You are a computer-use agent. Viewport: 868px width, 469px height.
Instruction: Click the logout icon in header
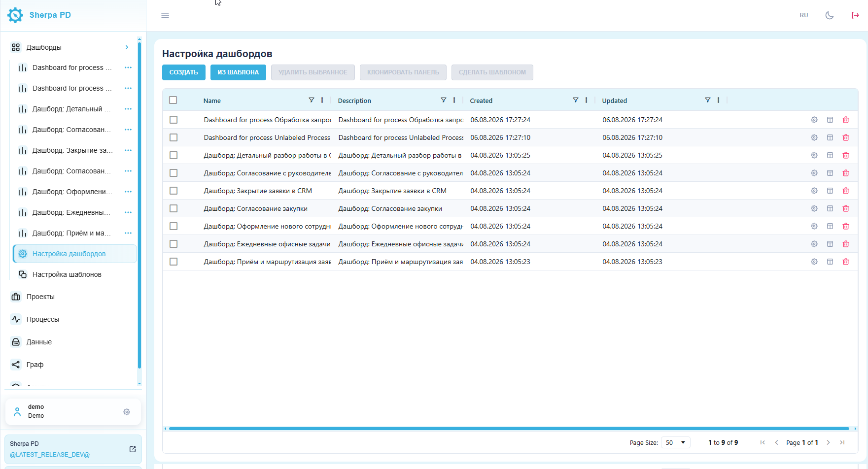click(x=855, y=15)
